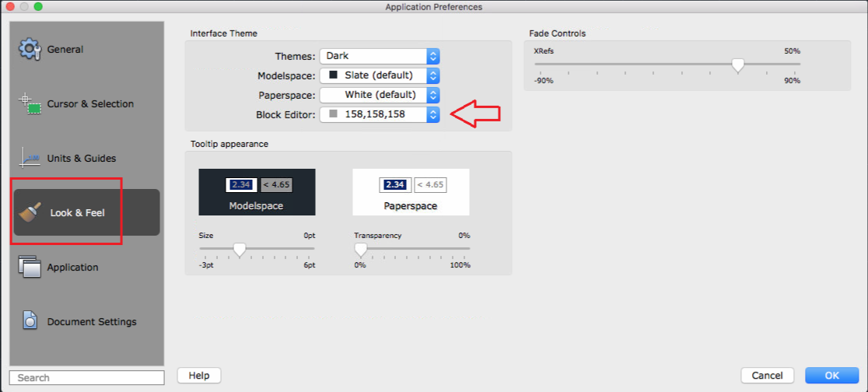The height and width of the screenshot is (392, 868).
Task: Click the Search preferences field
Action: (87, 377)
